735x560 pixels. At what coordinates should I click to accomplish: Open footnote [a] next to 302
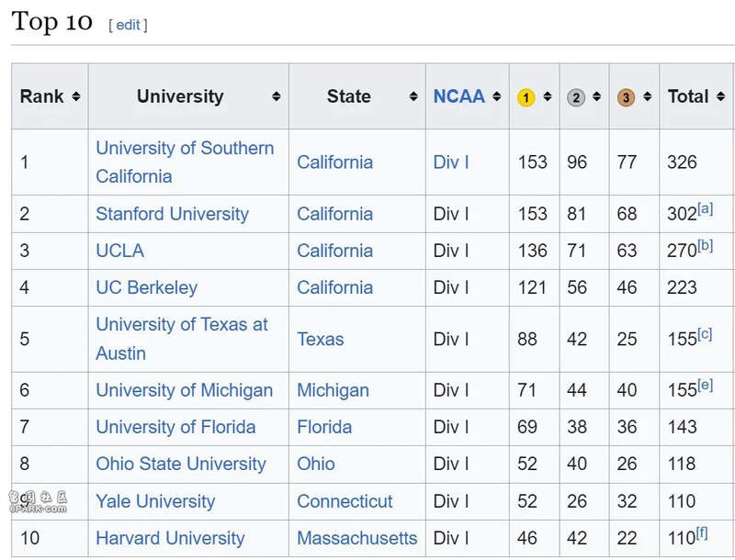[x=705, y=208]
